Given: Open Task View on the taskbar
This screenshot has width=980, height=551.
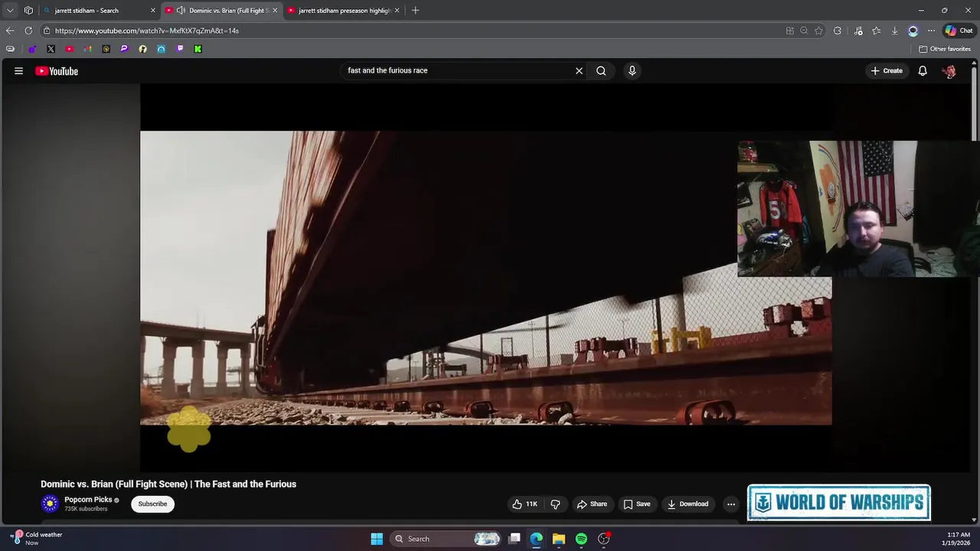Looking at the screenshot, I should point(514,539).
